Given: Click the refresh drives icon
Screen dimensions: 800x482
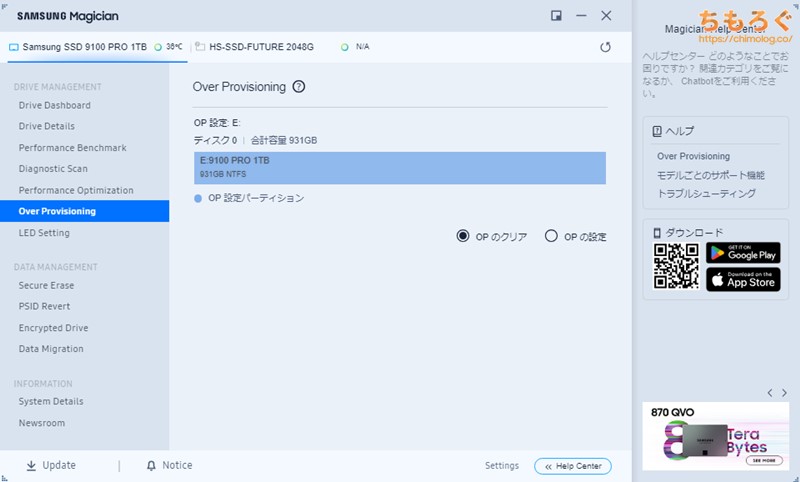Looking at the screenshot, I should pyautogui.click(x=605, y=47).
